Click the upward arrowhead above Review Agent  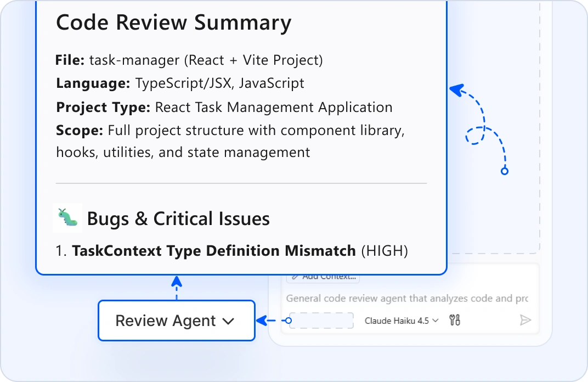[x=176, y=282]
